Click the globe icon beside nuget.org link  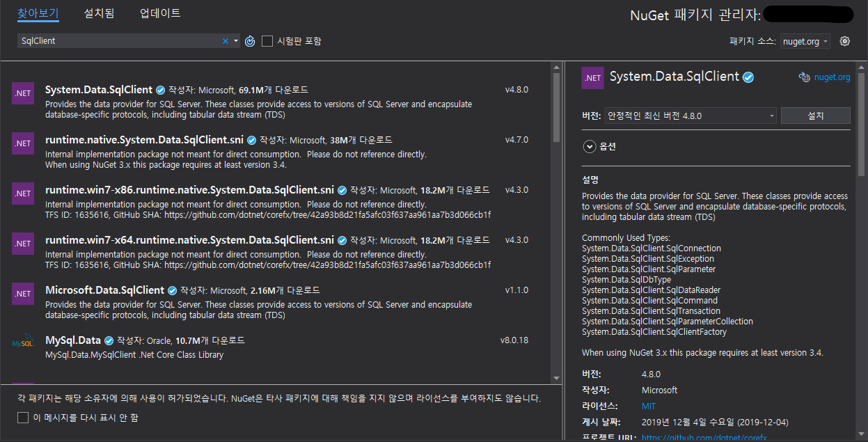804,77
